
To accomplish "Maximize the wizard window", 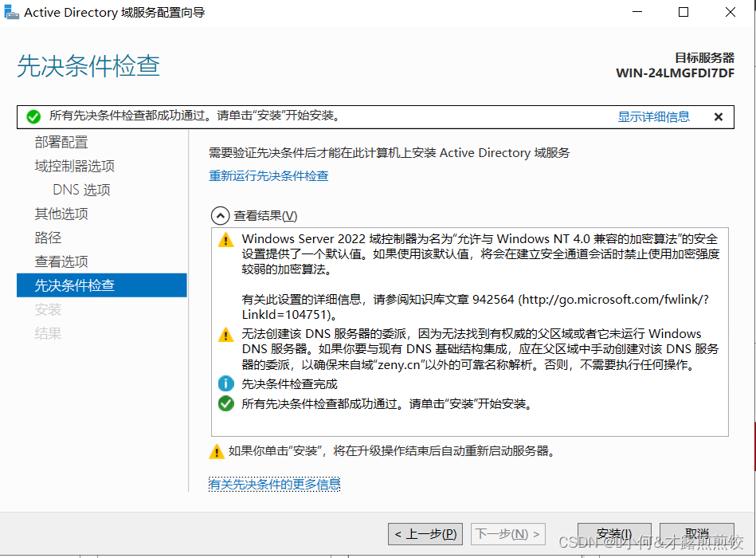I will pyautogui.click(x=684, y=12).
